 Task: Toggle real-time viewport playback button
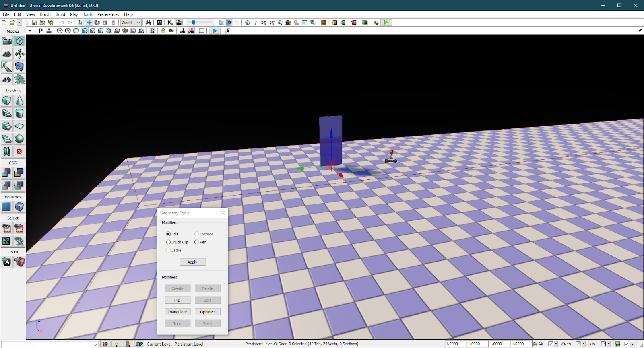[x=215, y=31]
